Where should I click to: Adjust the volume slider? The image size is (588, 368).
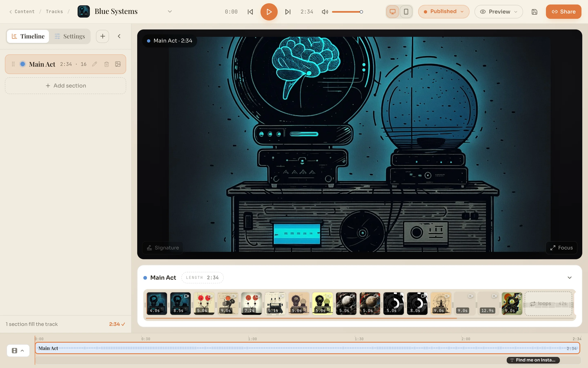pos(347,12)
